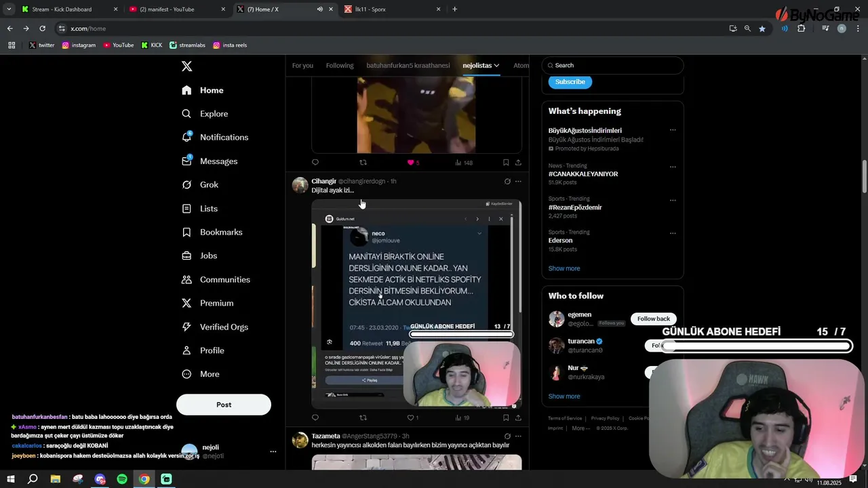Switch to the For you tab

[x=302, y=66]
